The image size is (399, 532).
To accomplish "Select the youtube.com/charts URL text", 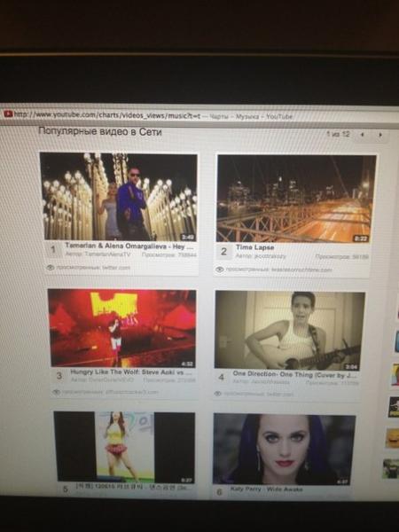I will coord(107,115).
